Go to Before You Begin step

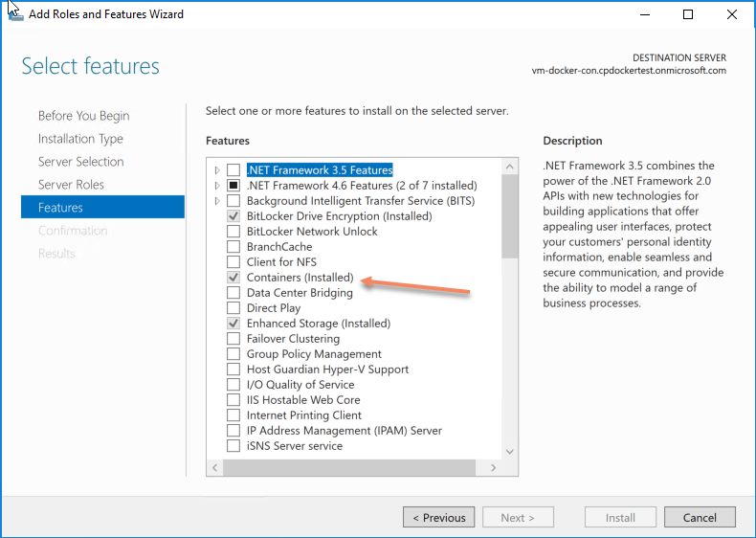pos(84,116)
